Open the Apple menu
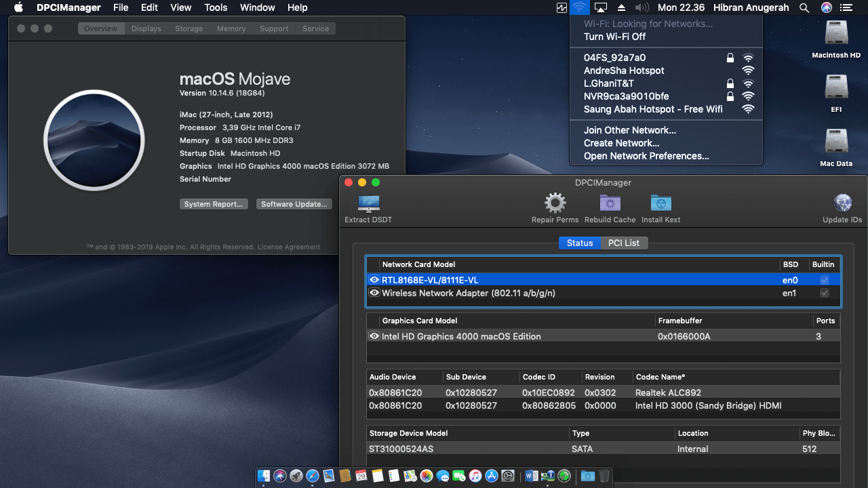Image resolution: width=868 pixels, height=488 pixels. coord(18,7)
